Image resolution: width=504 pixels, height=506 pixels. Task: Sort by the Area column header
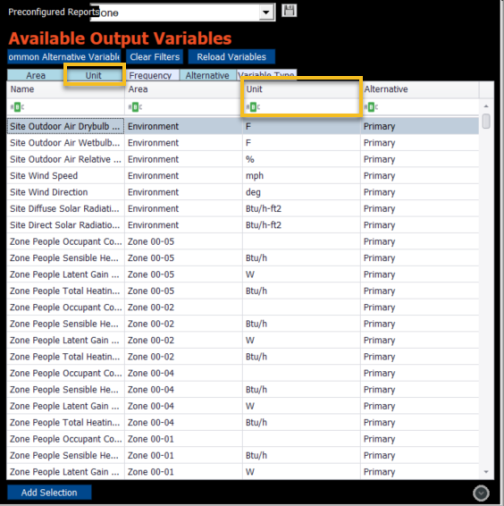tap(183, 89)
